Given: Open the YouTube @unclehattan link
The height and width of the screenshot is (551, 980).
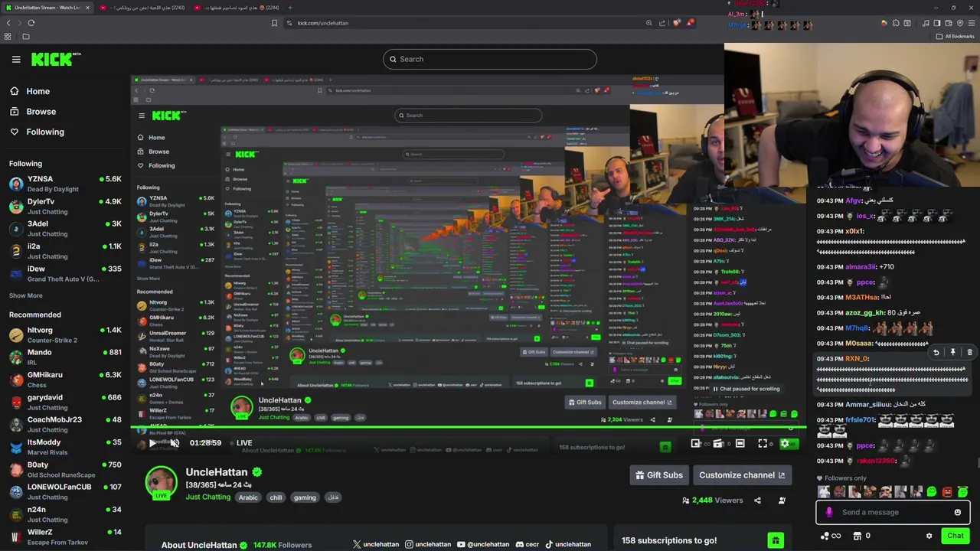Looking at the screenshot, I should [483, 545].
